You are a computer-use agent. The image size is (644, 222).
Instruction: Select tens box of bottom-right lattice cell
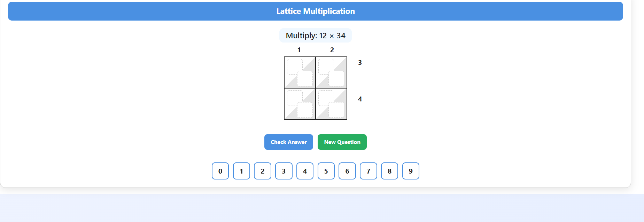tap(326, 98)
